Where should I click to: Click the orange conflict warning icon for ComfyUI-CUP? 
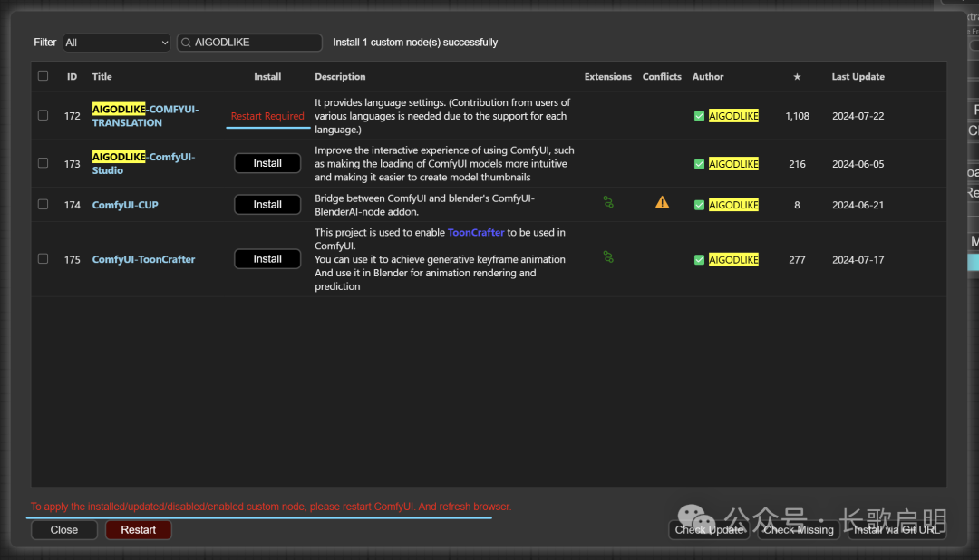click(662, 202)
